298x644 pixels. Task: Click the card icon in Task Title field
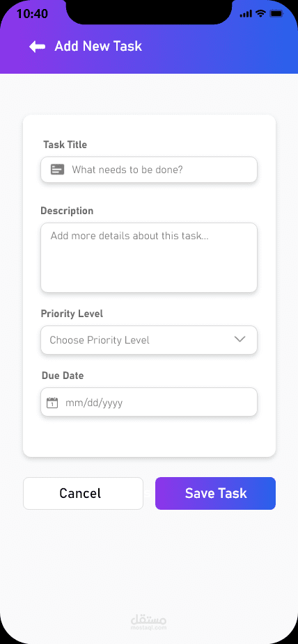click(x=58, y=169)
